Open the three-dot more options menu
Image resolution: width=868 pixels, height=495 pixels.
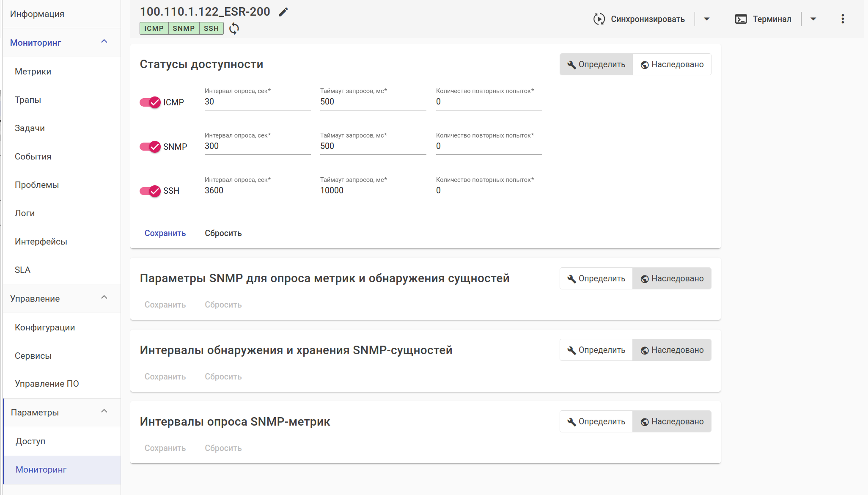point(843,19)
